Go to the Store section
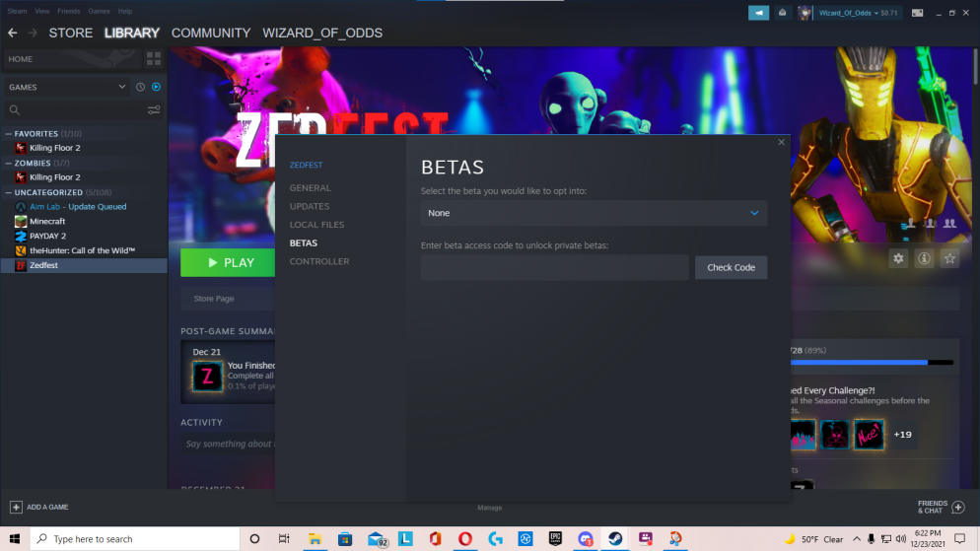The image size is (980, 551). tap(71, 34)
